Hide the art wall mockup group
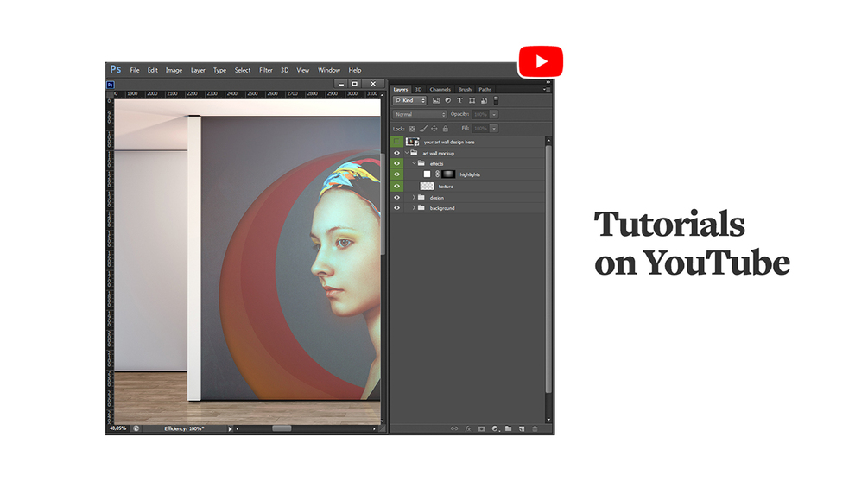 pyautogui.click(x=397, y=153)
